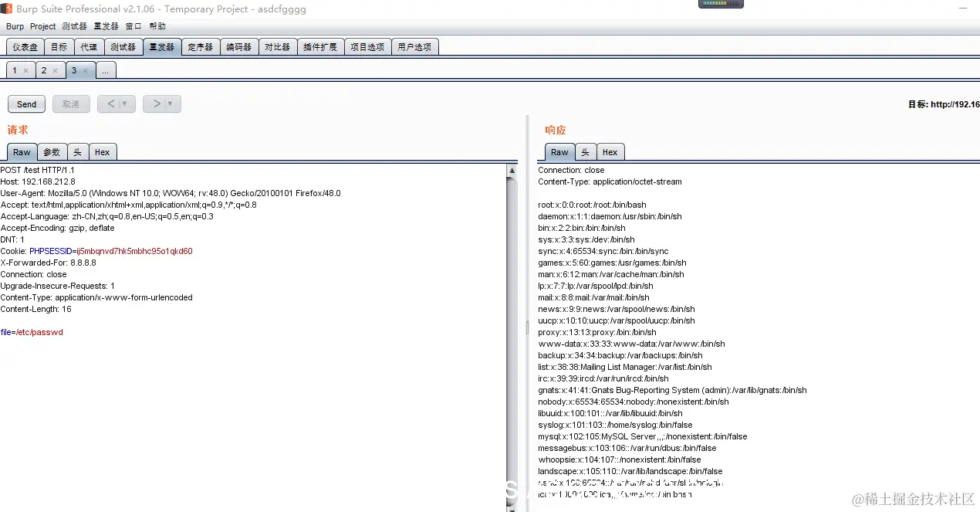The width and height of the screenshot is (980, 512).
Task: Open the Project menu
Action: coord(43,26)
